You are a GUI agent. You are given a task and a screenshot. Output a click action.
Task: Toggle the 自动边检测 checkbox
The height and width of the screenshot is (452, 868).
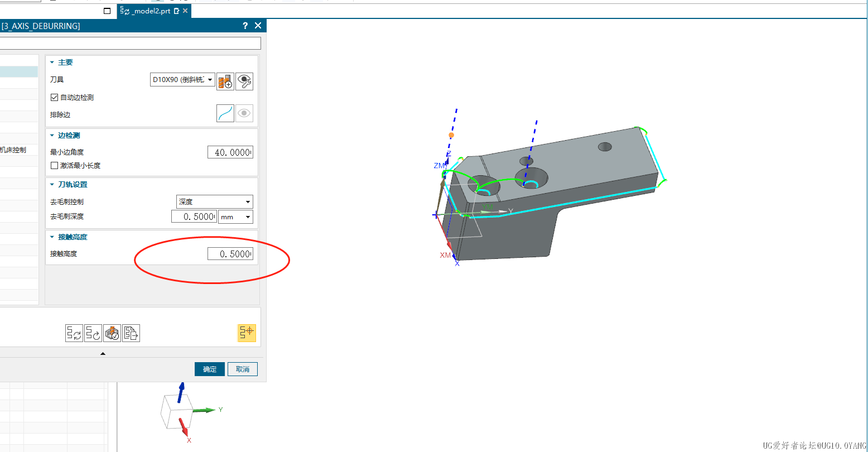pos(54,97)
